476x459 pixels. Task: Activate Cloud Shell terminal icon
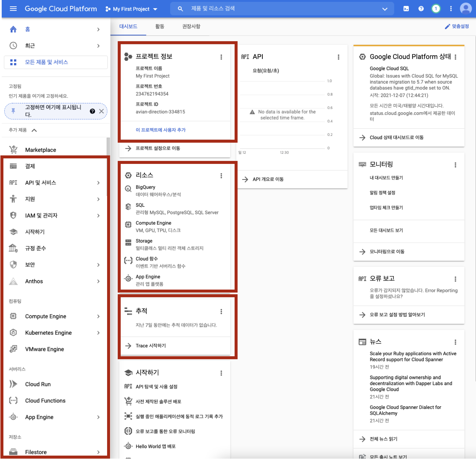(406, 9)
